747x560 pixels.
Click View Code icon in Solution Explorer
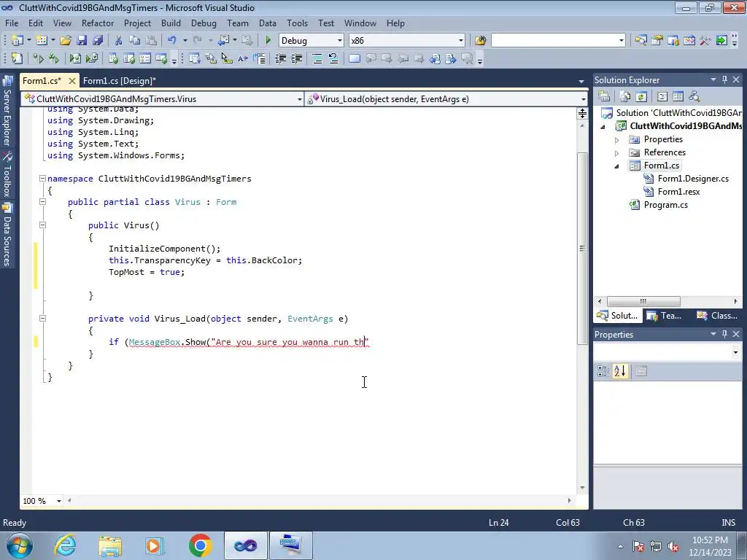click(662, 97)
